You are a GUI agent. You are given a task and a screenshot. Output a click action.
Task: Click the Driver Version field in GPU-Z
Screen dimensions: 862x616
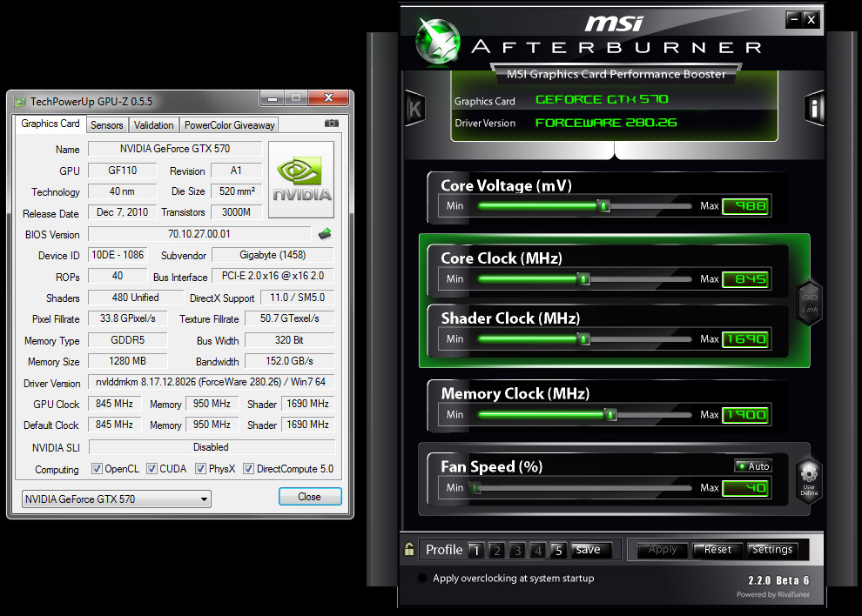point(211,382)
